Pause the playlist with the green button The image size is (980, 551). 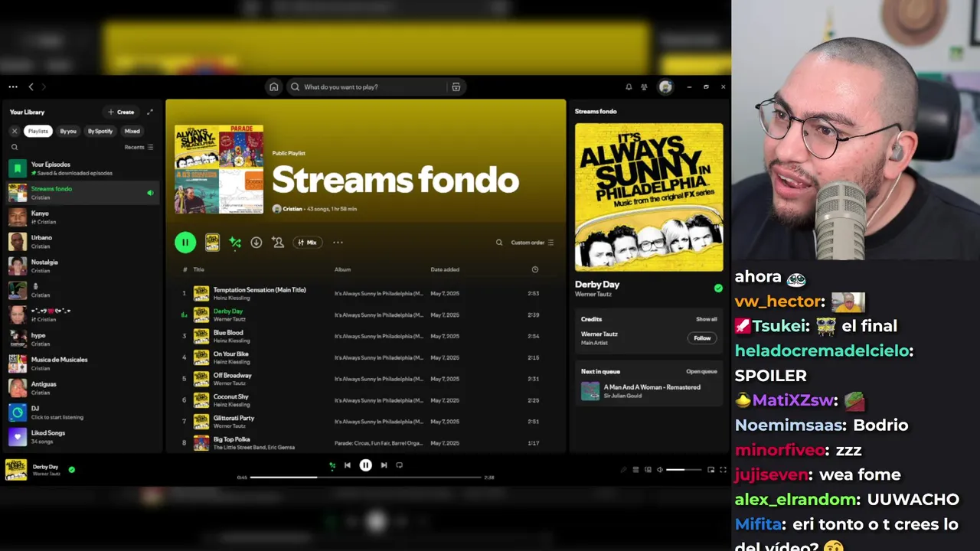[x=185, y=243]
